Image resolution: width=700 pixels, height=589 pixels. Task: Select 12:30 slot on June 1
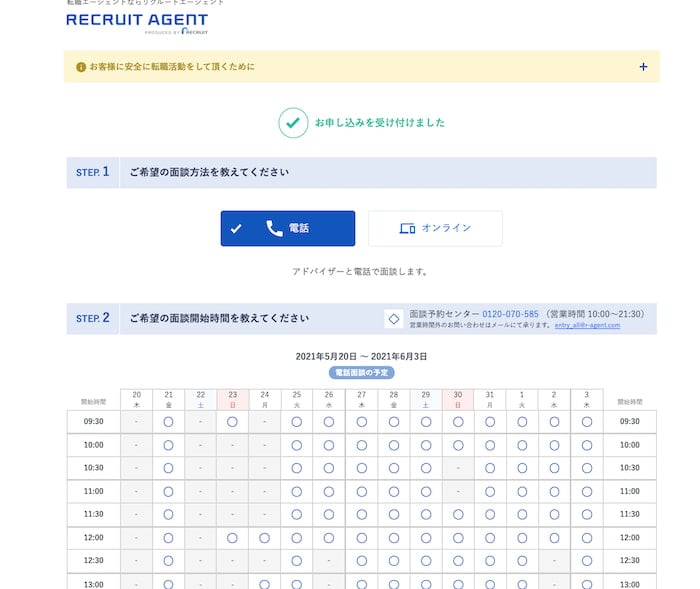[522, 561]
